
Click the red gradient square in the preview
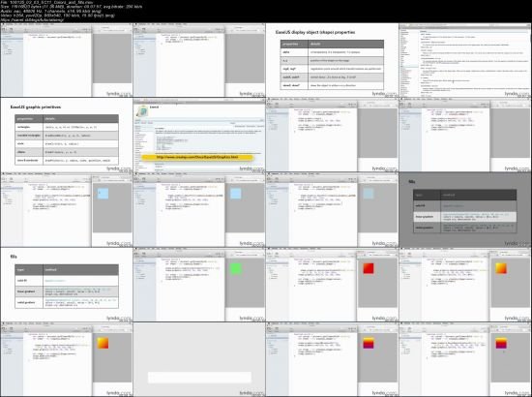point(369,268)
